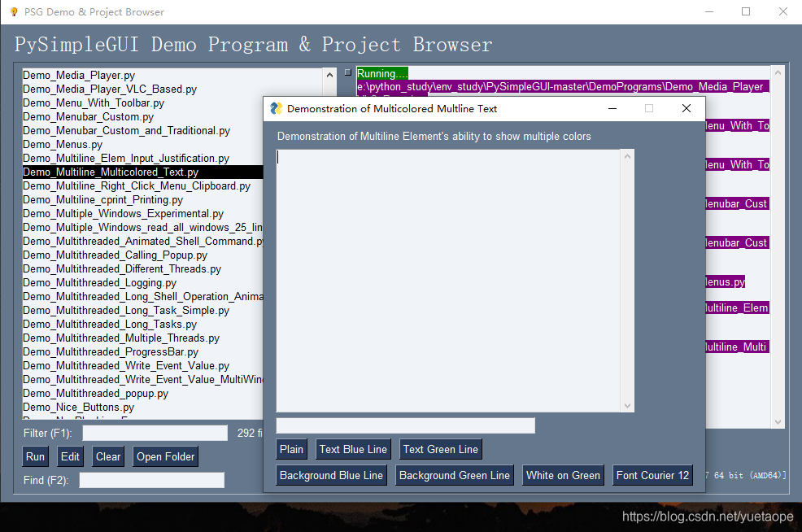The width and height of the screenshot is (802, 532).
Task: Click White on Green button
Action: coord(563,475)
